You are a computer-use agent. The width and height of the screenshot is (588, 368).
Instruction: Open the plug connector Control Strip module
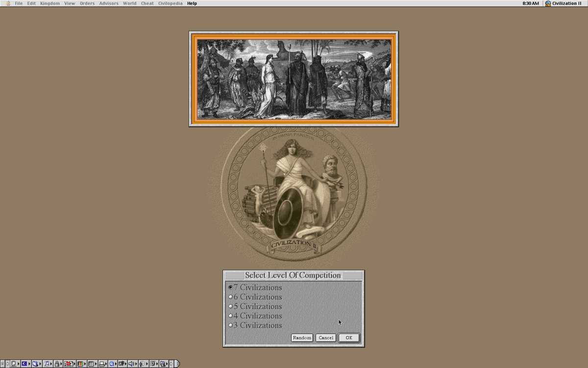click(123, 364)
